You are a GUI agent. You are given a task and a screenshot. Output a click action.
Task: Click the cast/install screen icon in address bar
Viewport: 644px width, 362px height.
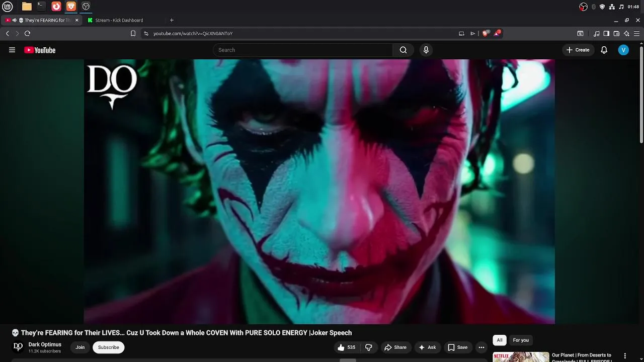click(461, 34)
